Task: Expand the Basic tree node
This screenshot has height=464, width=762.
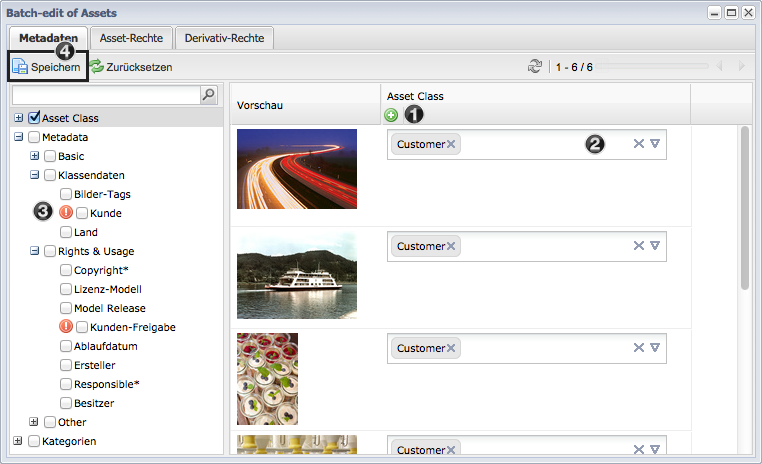Action: [35, 155]
